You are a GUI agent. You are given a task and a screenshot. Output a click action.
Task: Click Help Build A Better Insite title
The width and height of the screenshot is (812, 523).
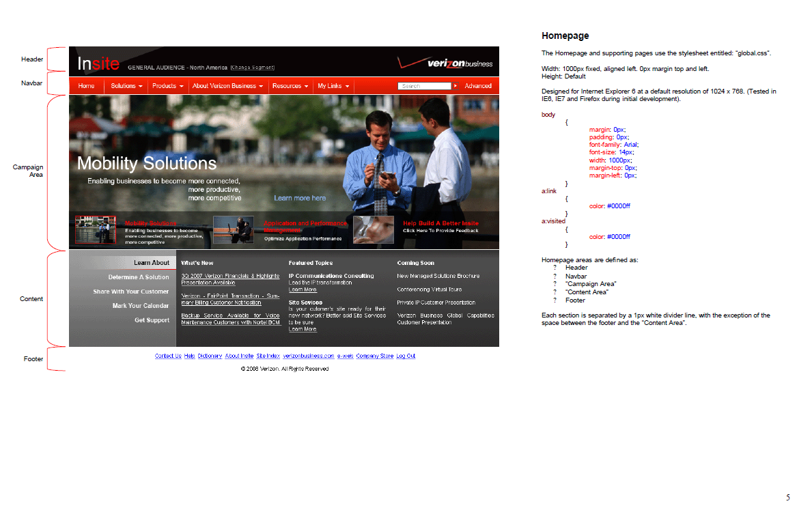pos(440,223)
